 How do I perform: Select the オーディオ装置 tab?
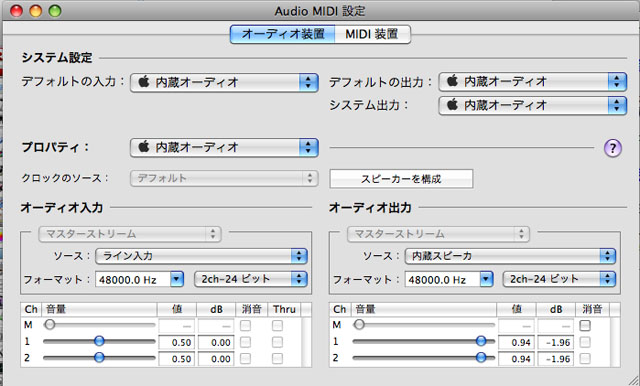tap(283, 34)
